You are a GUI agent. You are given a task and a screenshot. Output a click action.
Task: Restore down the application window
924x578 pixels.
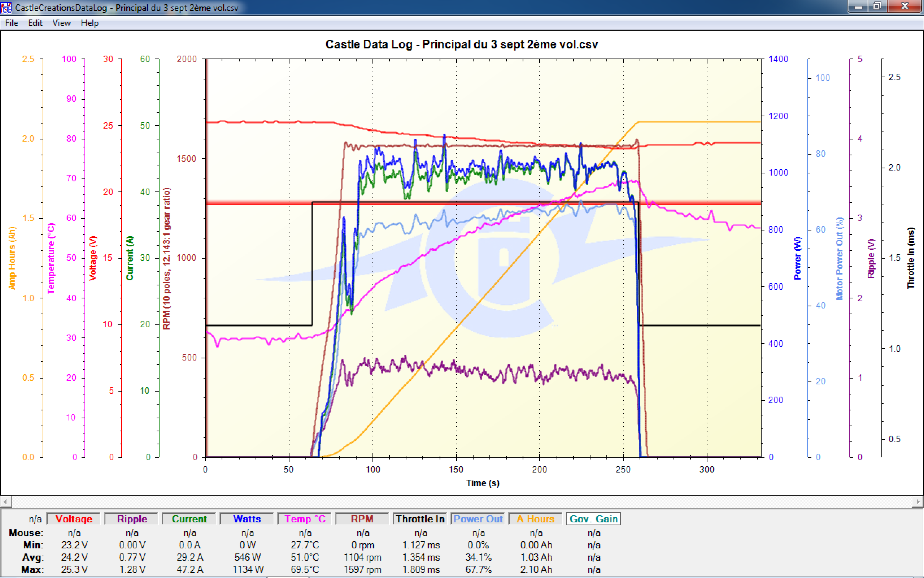click(877, 7)
